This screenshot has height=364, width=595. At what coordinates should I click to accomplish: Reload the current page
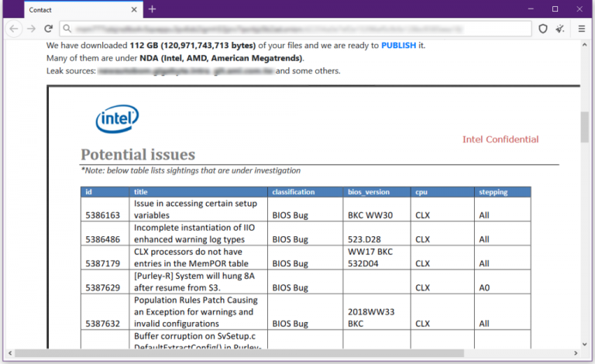(48, 29)
